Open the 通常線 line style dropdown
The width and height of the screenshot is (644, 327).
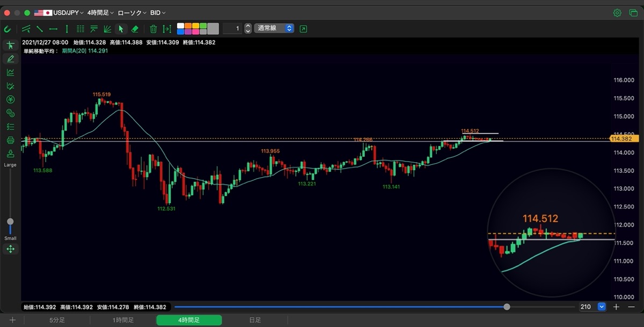(x=274, y=28)
